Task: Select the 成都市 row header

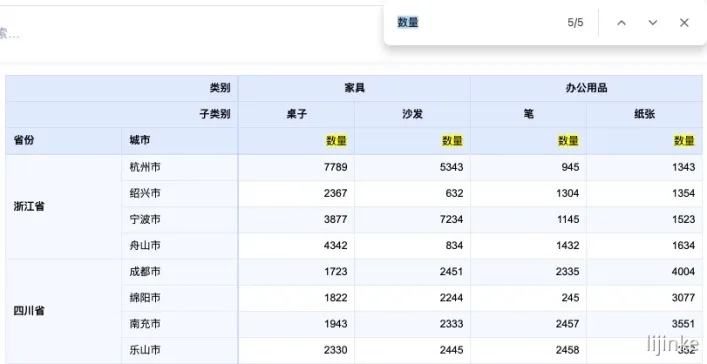Action: [180, 272]
